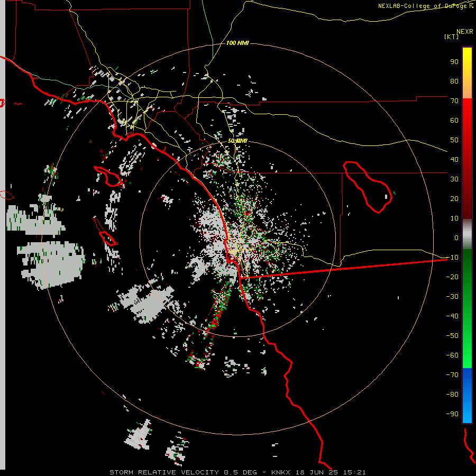
Task: Pick the gray zero-velocity color bar segment
Action: (x=467, y=234)
